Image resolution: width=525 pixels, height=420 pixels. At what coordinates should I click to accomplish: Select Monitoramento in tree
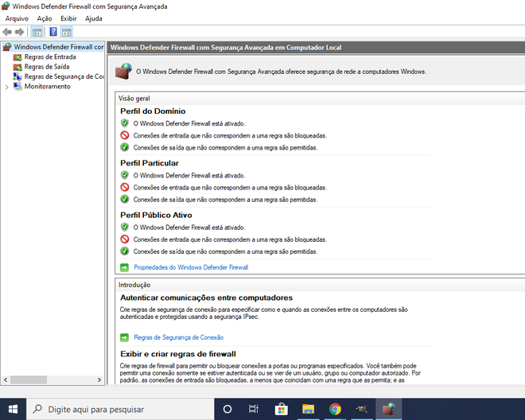48,87
